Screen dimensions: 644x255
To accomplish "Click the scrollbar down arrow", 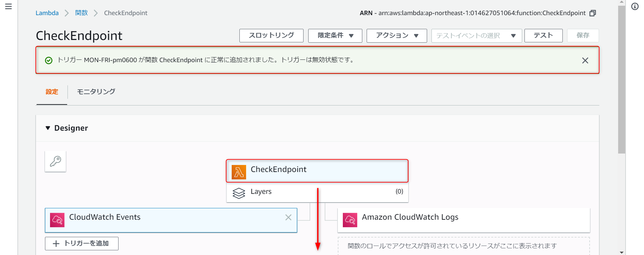I will 622,252.
